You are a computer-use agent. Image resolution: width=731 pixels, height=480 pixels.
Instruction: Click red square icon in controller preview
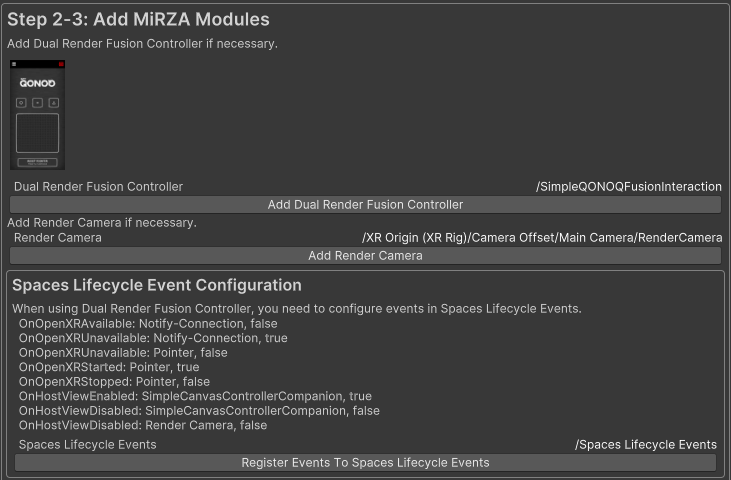[x=61, y=64]
